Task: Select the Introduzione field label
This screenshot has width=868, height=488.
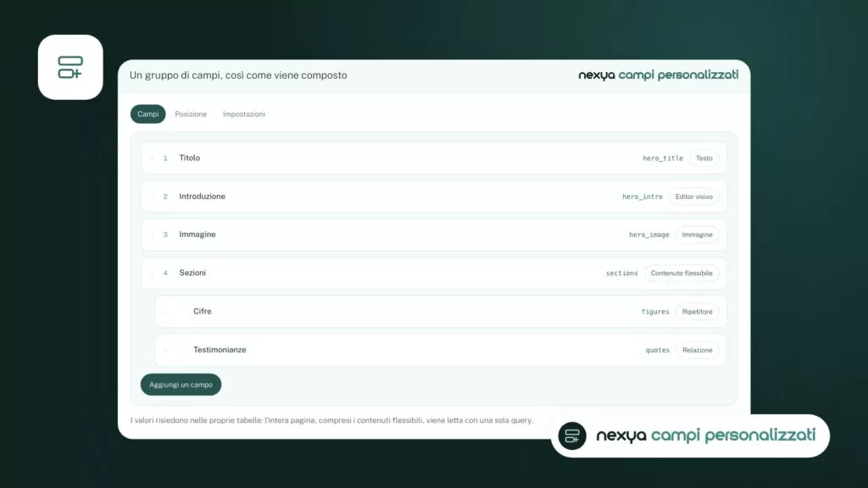Action: pos(202,197)
